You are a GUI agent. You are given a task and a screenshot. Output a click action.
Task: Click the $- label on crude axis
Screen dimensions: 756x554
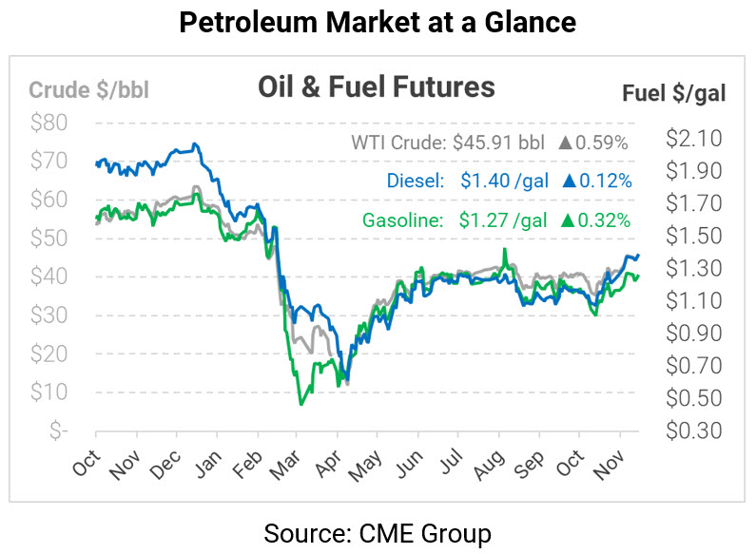tap(59, 430)
